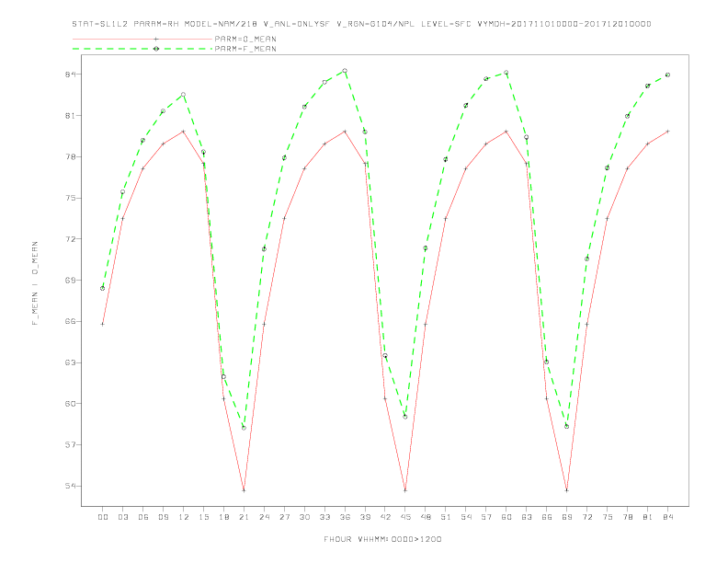Screen dimensions: 728x563
Task: Click y-axis tick label 72
Action: click(x=71, y=239)
